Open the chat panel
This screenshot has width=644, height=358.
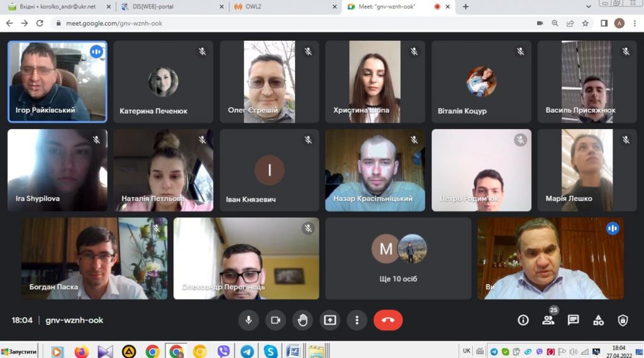click(573, 320)
